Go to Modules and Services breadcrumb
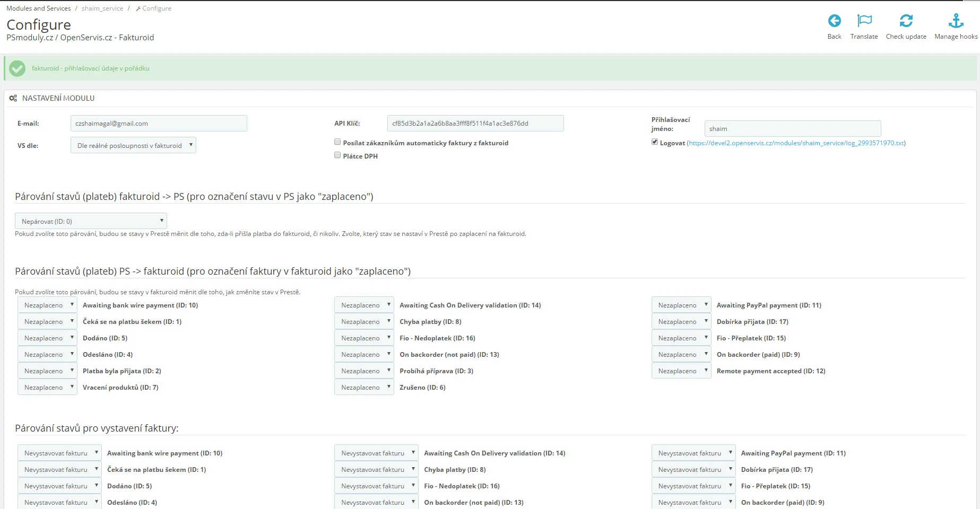 pos(38,8)
